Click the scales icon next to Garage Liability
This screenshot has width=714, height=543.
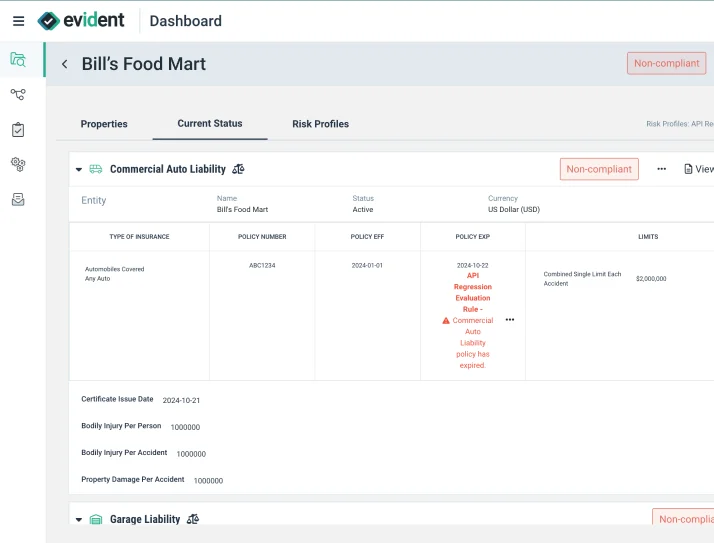pos(193,519)
